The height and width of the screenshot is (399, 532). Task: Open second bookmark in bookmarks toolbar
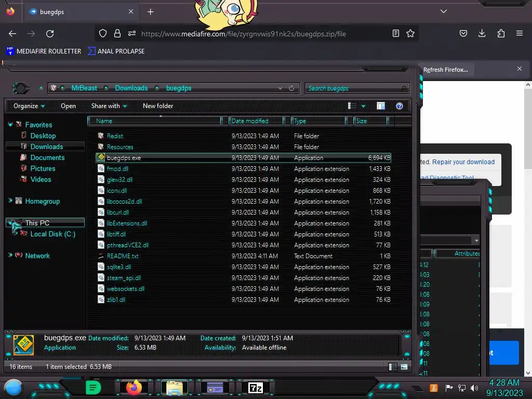(116, 51)
